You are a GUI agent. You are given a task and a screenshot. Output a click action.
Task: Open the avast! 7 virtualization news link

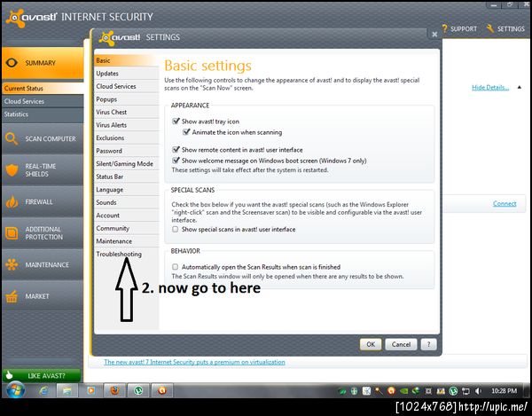click(194, 362)
